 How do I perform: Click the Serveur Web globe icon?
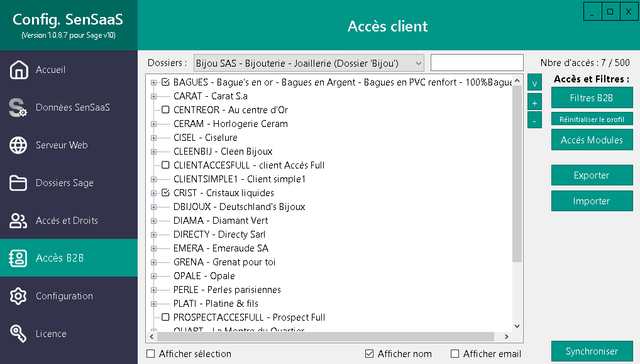coord(18,145)
